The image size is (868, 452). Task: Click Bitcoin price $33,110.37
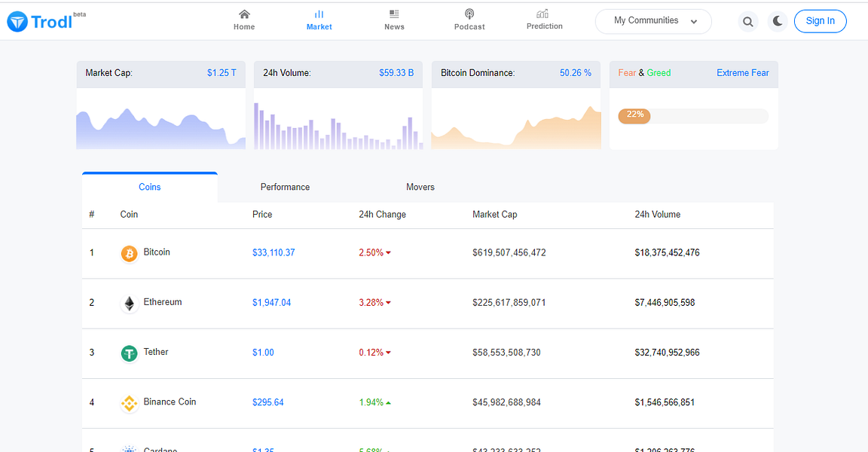274,252
